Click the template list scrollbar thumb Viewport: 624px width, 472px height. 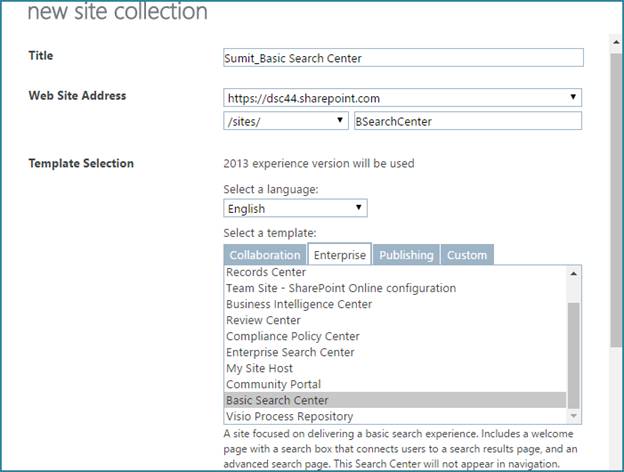click(x=573, y=355)
